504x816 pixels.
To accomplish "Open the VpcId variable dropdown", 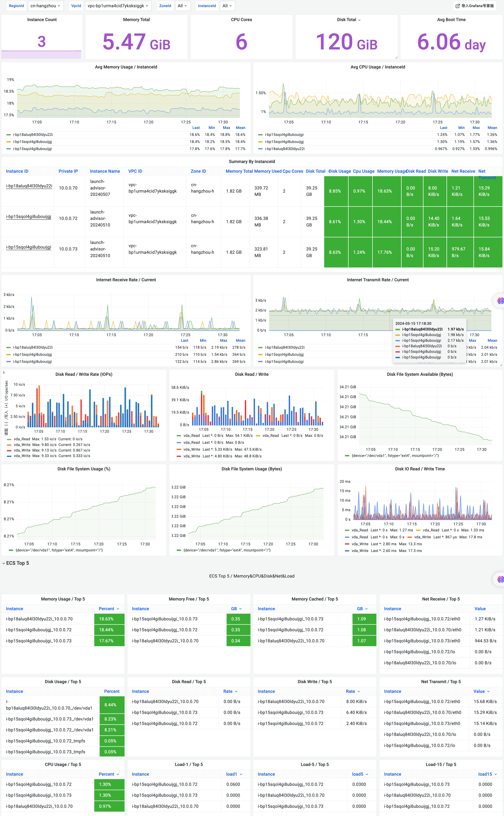I will coord(118,6).
